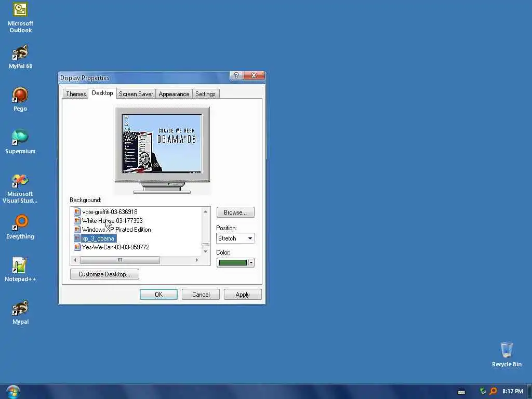Screen dimensions: 532x399
Task: Click the vote-graffiti file icon
Action: 77,212
